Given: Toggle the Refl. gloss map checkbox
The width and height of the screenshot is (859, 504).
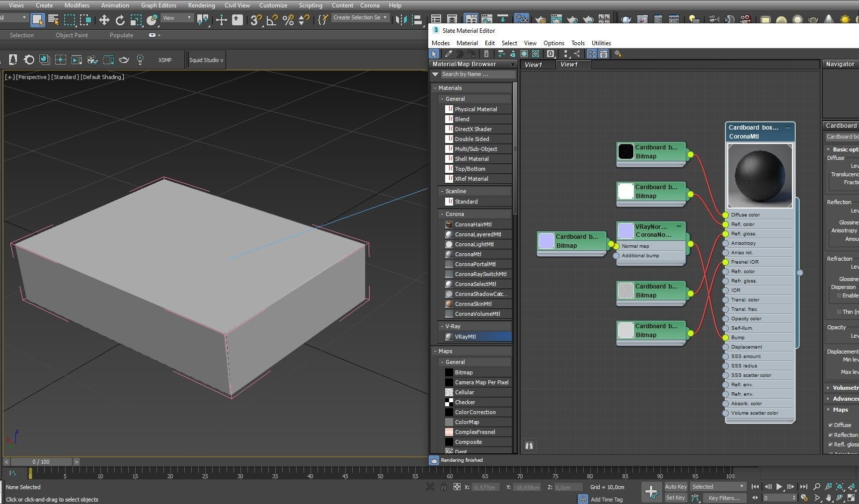Looking at the screenshot, I should coord(831,444).
